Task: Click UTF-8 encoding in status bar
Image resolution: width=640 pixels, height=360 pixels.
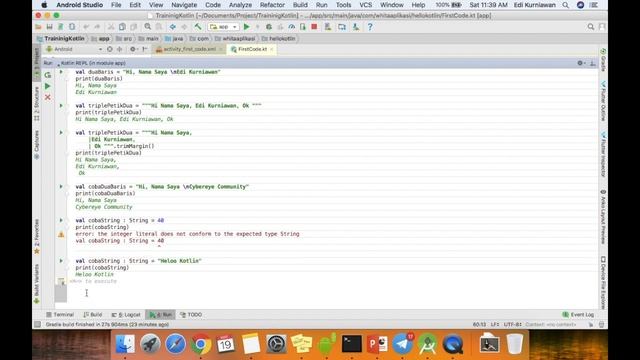Action: pos(513,324)
